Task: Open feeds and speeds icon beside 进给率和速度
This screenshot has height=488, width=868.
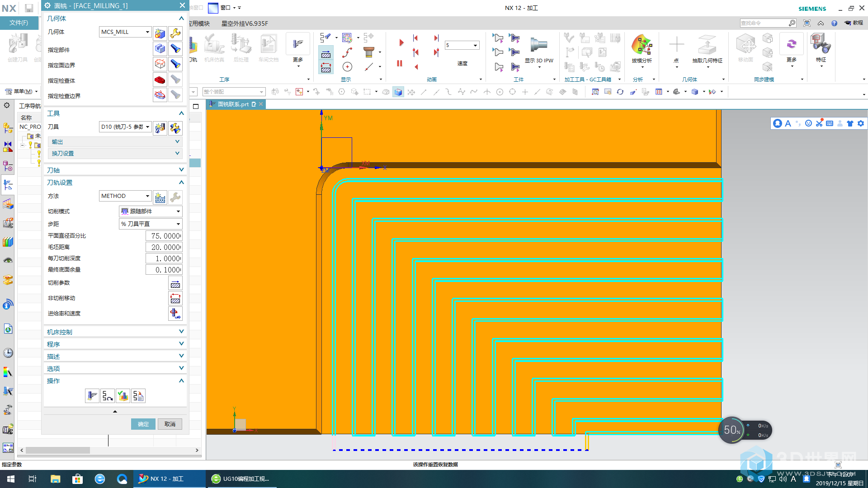Action: [x=175, y=314]
